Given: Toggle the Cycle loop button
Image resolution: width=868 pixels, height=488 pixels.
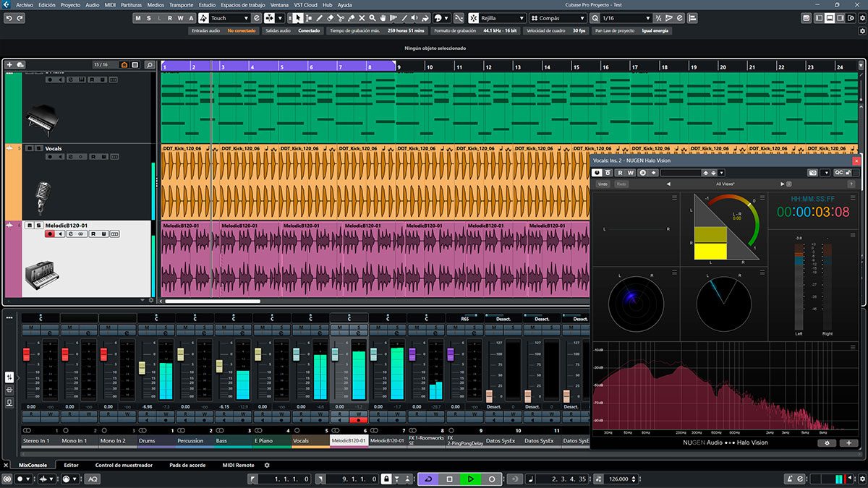Looking at the screenshot, I should [x=427, y=479].
